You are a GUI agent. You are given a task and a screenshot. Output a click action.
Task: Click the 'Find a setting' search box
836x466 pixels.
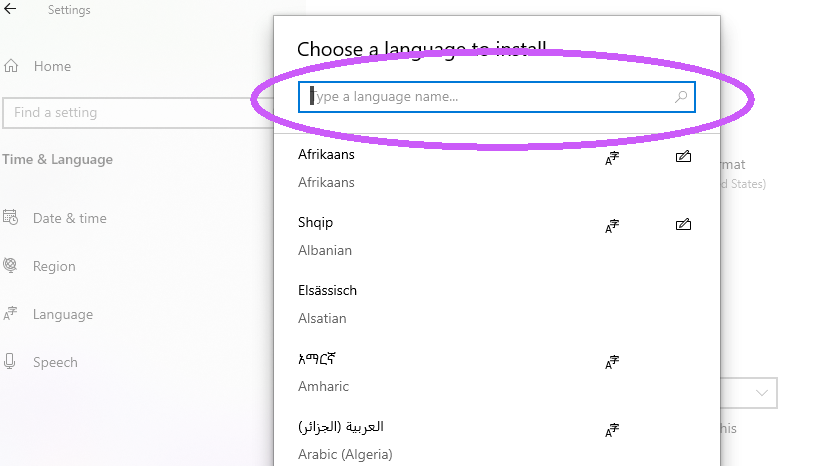point(130,112)
